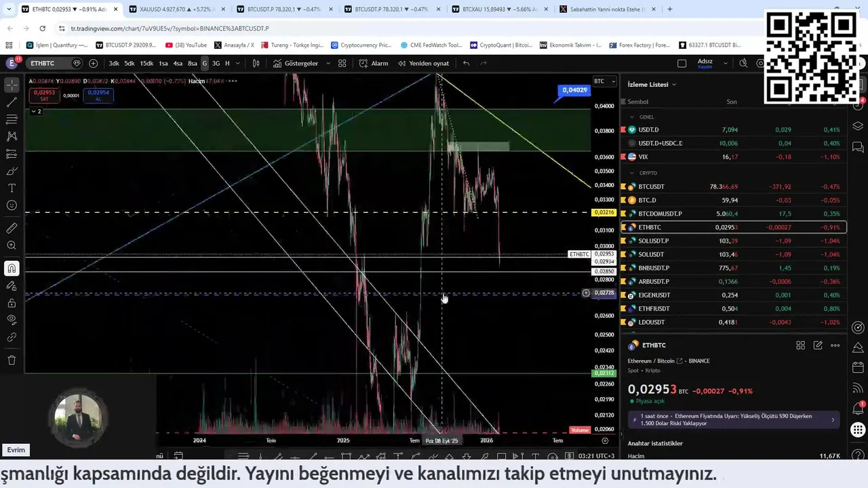The height and width of the screenshot is (488, 868).
Task: Select the crosshair cursor tool
Action: point(12,85)
